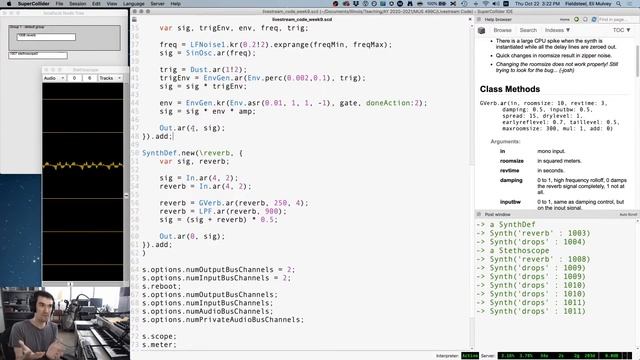The image size is (640, 360).
Task: Click the 1008 reverb node in Node Tree
Action: (46, 37)
